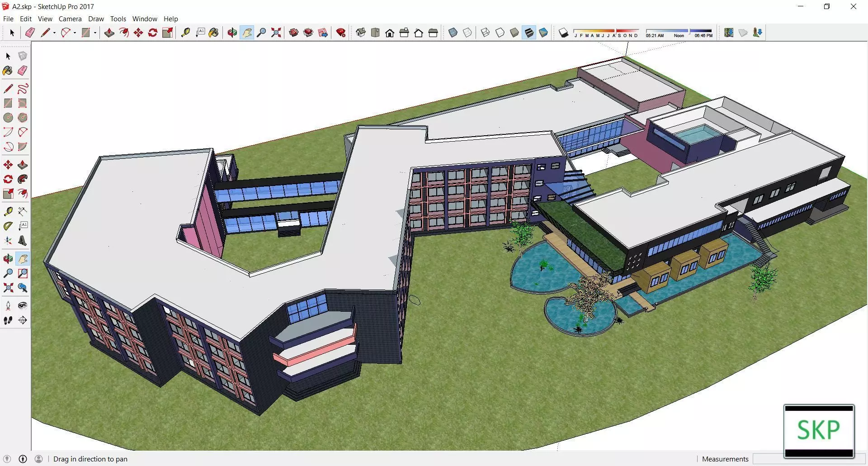Expand the Line tool dropdown arrow
Viewport: 868px width, 466px height.
point(54,33)
